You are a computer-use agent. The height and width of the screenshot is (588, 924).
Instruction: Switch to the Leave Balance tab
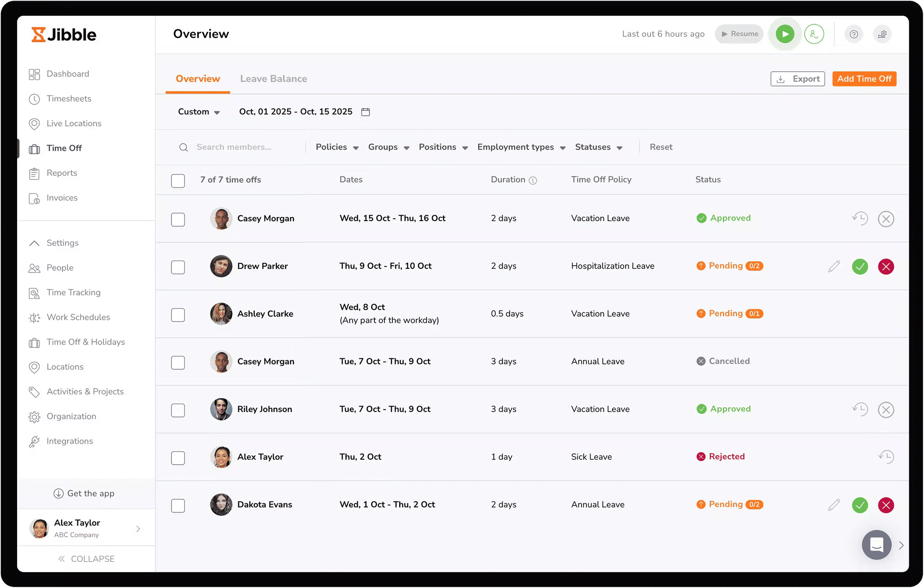[273, 78]
